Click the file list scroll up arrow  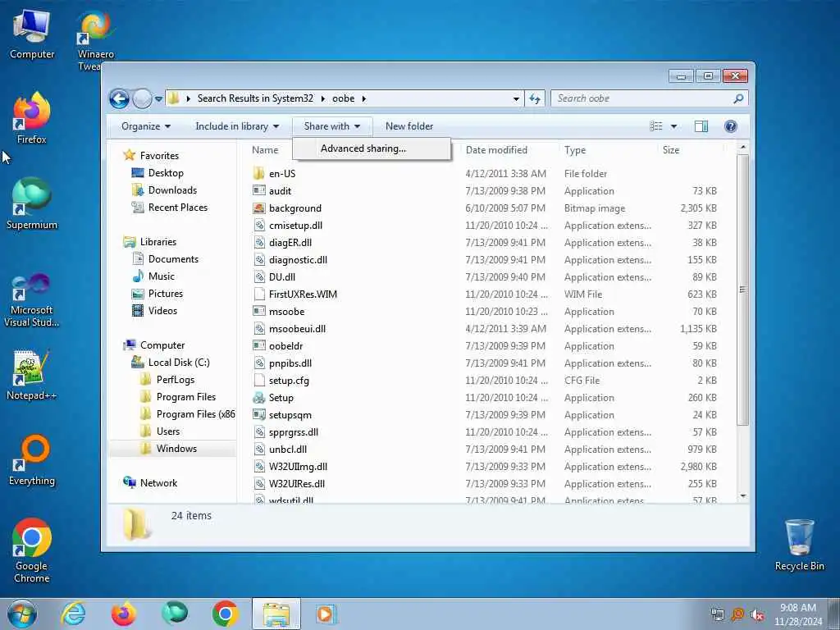click(742, 147)
